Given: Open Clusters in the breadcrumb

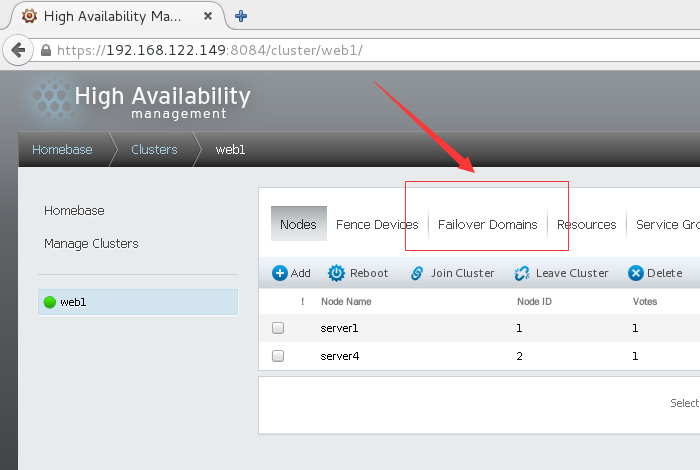Looking at the screenshot, I should [154, 150].
